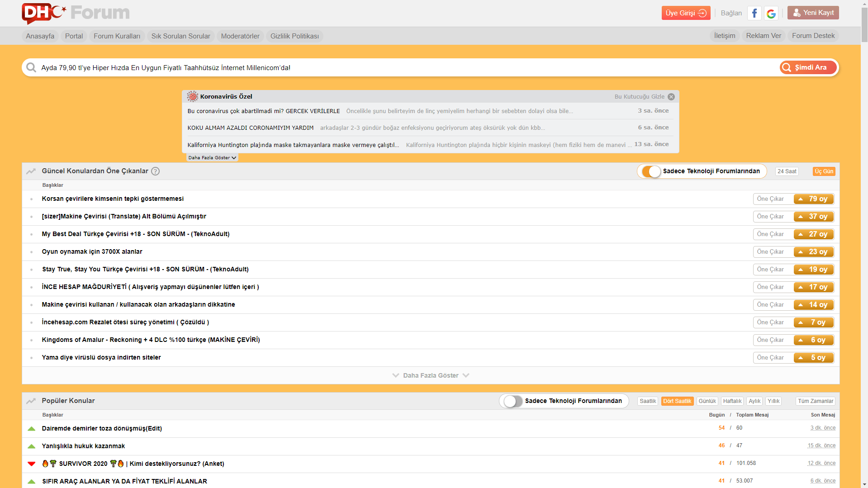
Task: Open topic Korsan çevirilere kimsenin tepki göstermemesi
Action: pos(113,199)
